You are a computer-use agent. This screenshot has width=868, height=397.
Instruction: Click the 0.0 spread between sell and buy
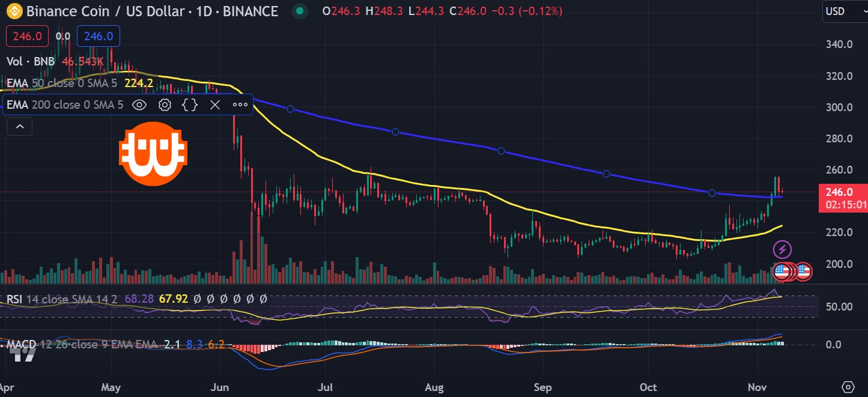[x=63, y=37]
